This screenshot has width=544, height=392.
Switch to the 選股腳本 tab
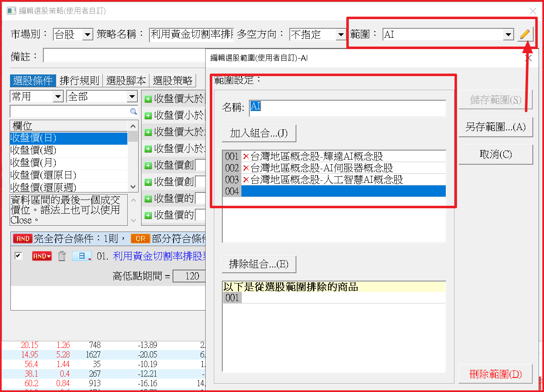tap(126, 81)
